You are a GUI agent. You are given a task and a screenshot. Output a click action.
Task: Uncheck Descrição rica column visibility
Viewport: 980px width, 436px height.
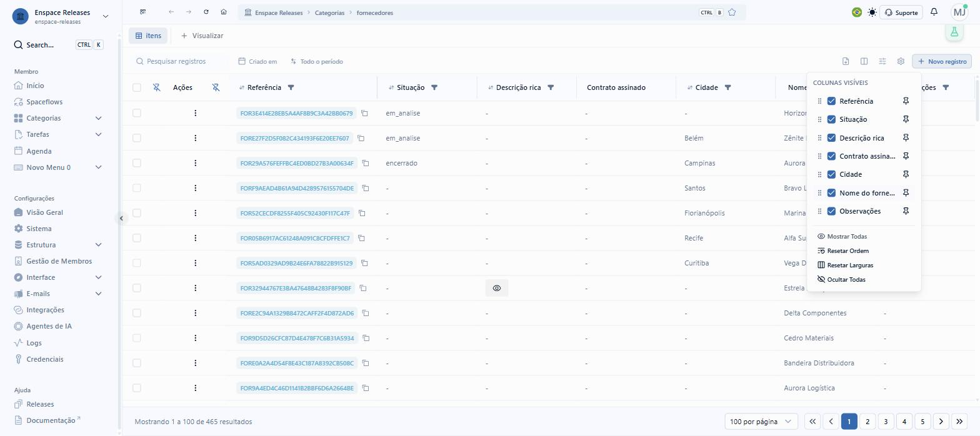831,138
